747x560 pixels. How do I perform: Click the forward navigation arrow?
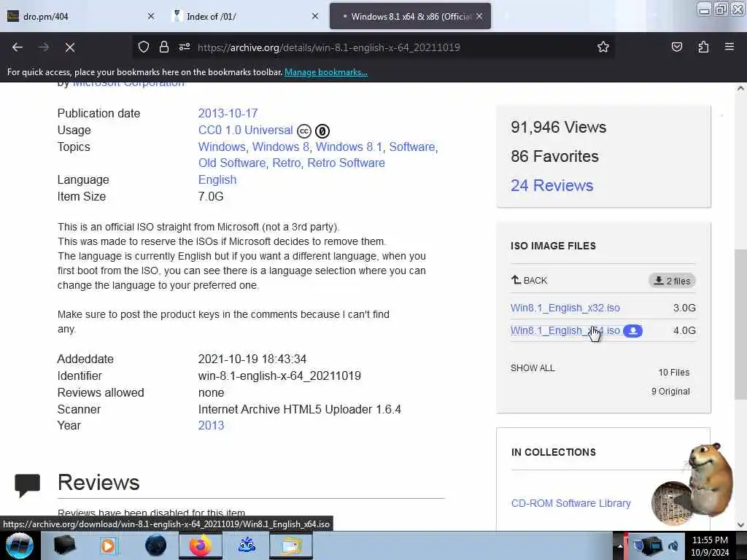pyautogui.click(x=44, y=47)
